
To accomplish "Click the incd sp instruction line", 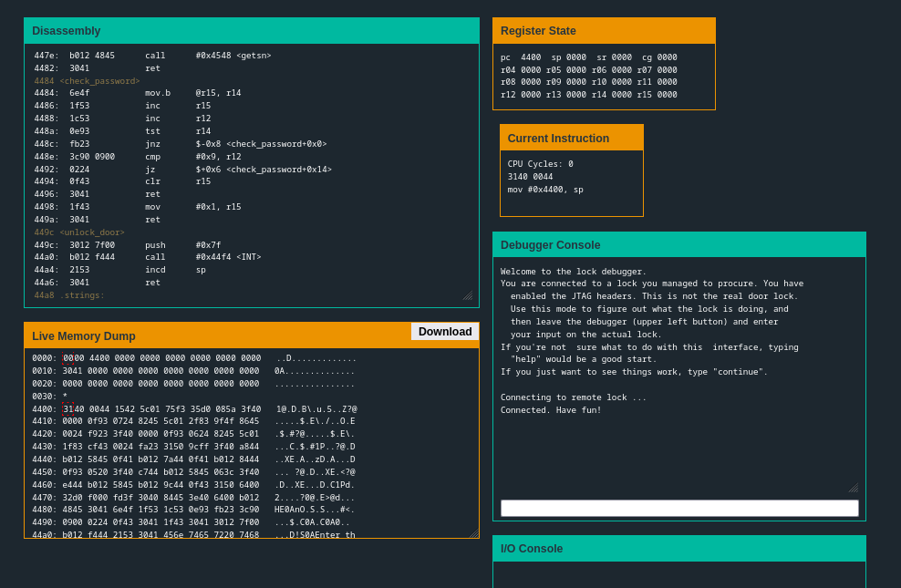I will pos(119,270).
